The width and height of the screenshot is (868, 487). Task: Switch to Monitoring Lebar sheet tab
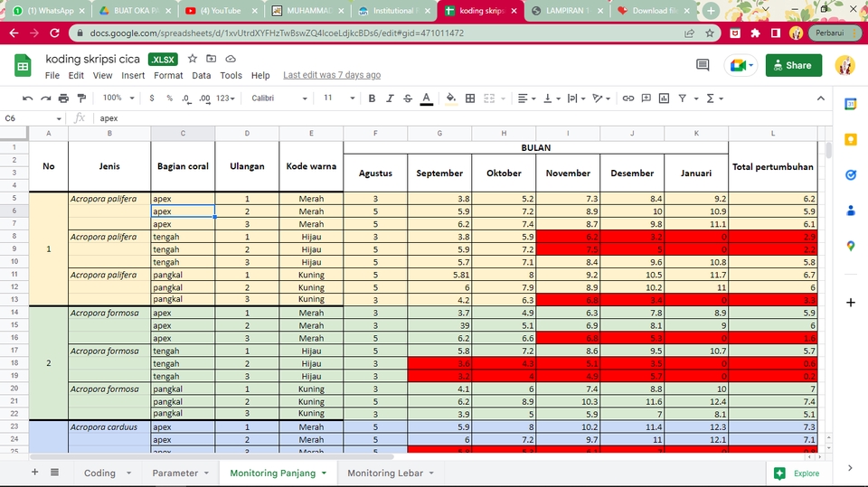385,473
